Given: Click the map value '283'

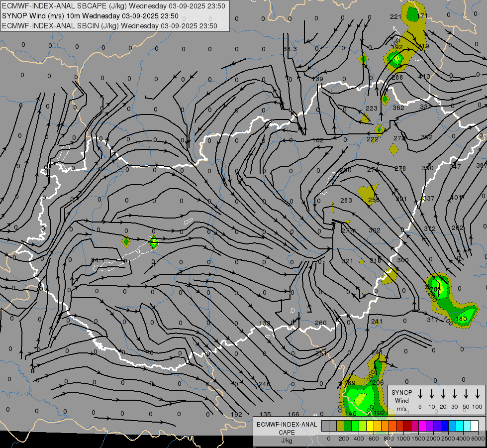Looking at the screenshot, I should point(346,200).
